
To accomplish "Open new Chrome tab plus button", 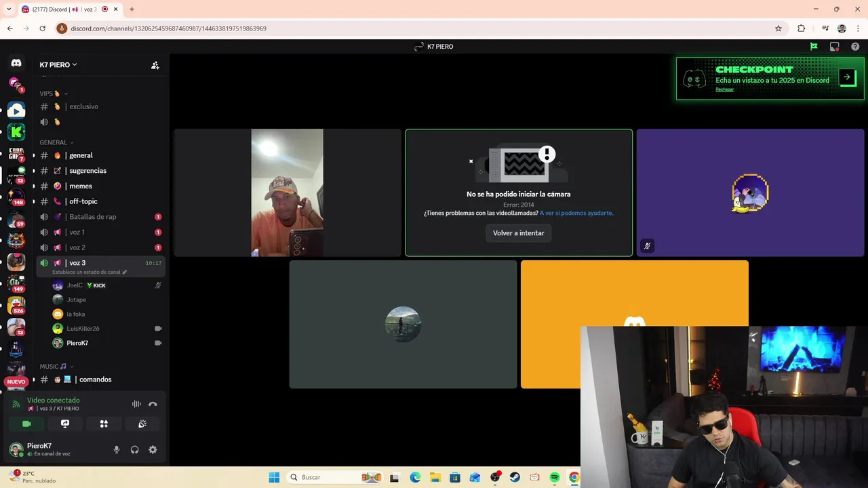I will [x=132, y=9].
